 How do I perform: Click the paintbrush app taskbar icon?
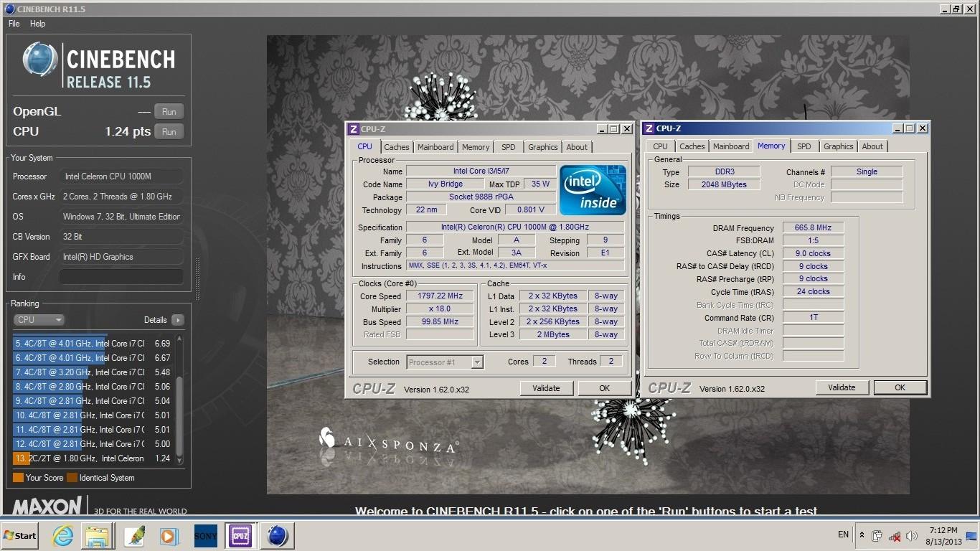pos(134,535)
